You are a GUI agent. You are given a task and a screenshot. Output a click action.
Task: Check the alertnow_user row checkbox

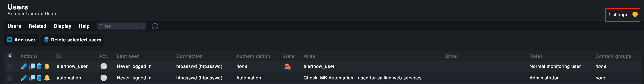(10, 66)
